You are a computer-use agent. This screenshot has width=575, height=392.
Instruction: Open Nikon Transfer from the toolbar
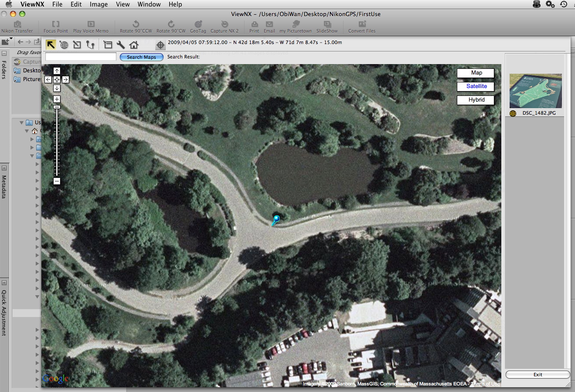(17, 27)
